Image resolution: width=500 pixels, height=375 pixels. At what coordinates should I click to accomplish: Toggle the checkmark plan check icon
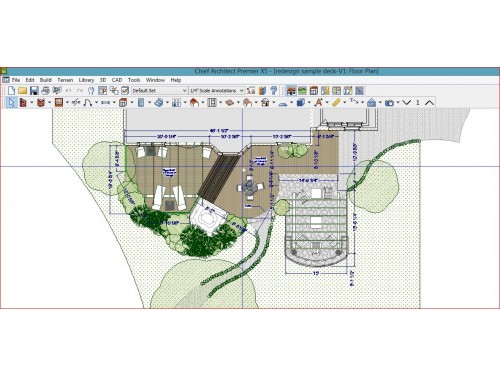pos(125,90)
